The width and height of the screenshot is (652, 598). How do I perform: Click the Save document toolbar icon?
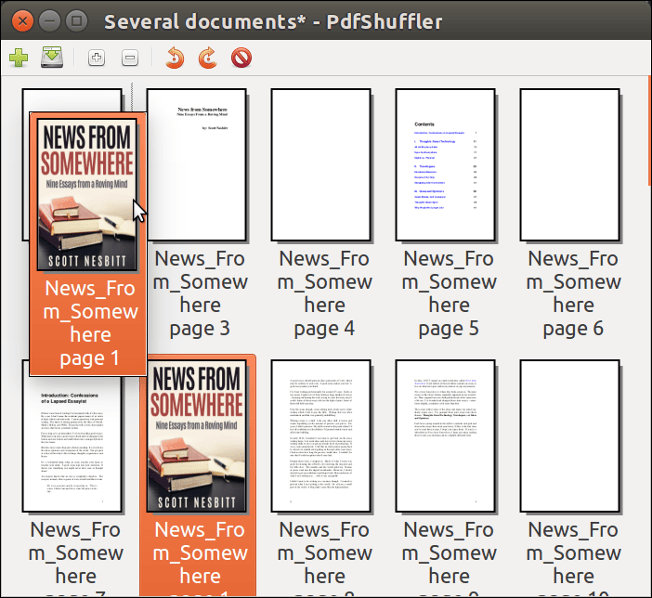(52, 58)
